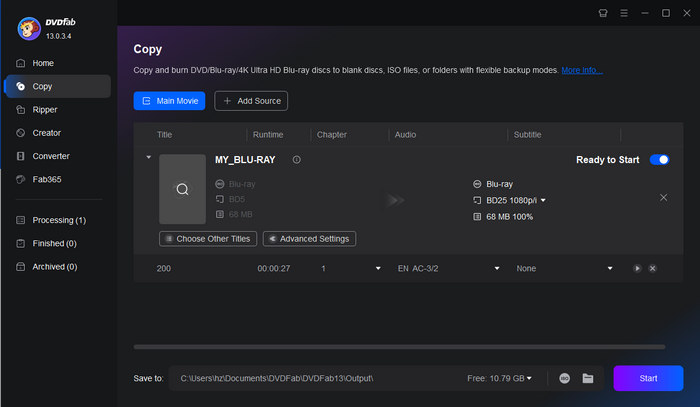Click the output Blu-ray disc type icon
This screenshot has height=407, width=700.
pyautogui.click(x=477, y=184)
